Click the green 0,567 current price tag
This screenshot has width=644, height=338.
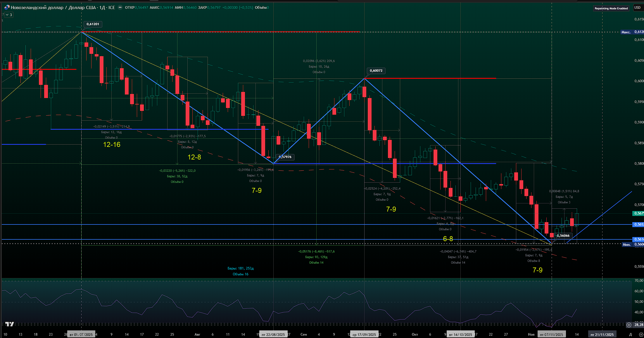[x=638, y=213]
